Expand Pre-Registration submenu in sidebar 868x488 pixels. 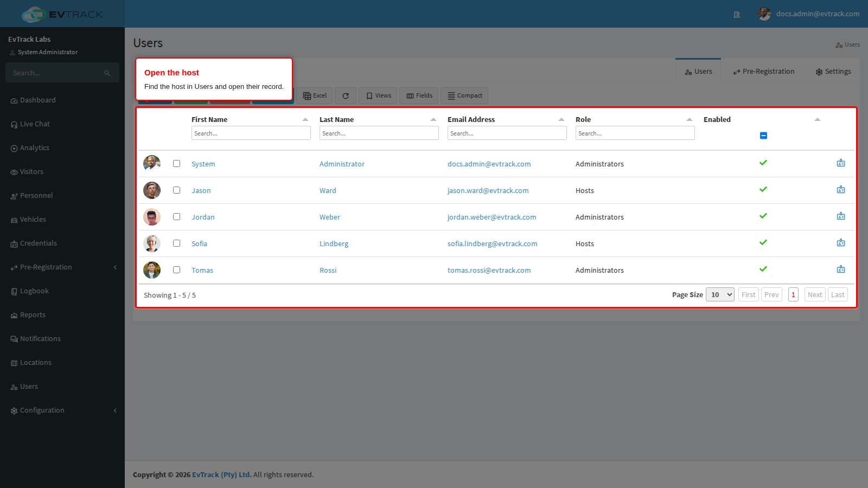pos(115,267)
